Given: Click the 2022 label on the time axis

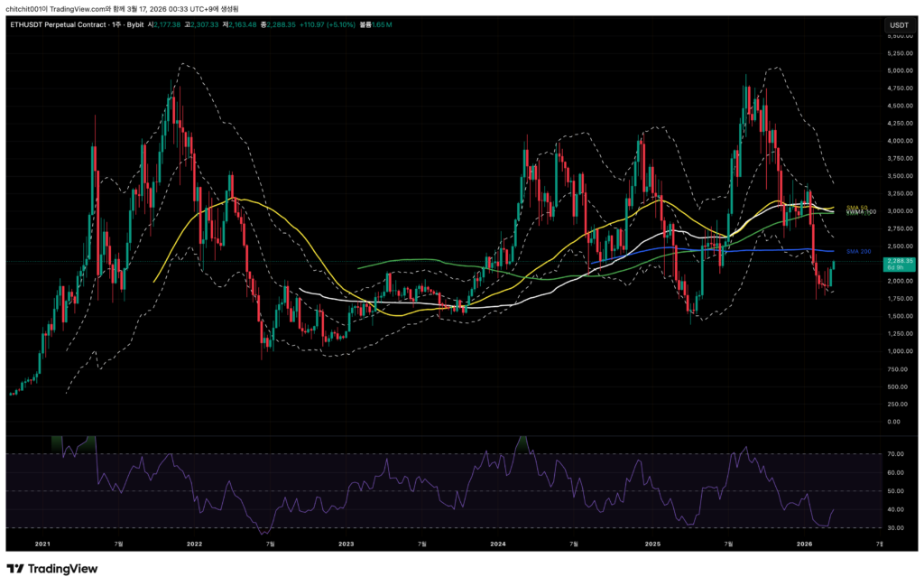Looking at the screenshot, I should point(193,544).
